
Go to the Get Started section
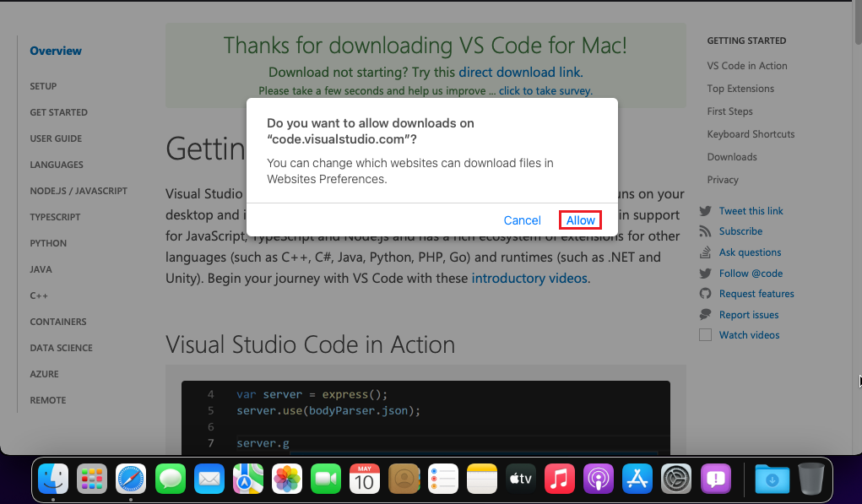click(58, 112)
